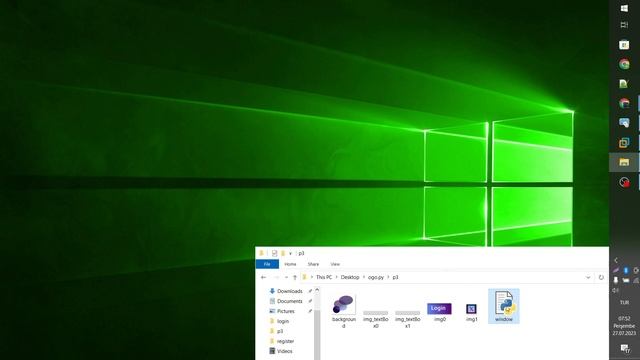Click the navigation pane scroll-up arrow
640x360 pixels.
[317, 290]
